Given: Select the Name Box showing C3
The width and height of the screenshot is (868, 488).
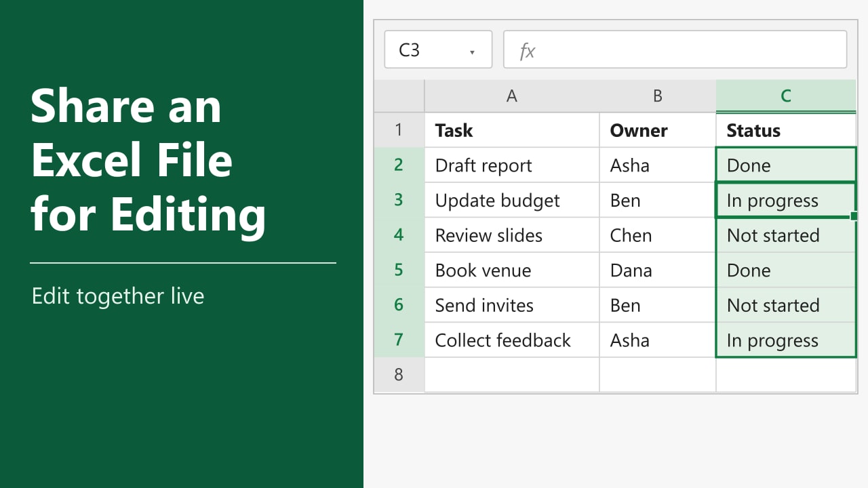Looking at the screenshot, I should click(438, 49).
